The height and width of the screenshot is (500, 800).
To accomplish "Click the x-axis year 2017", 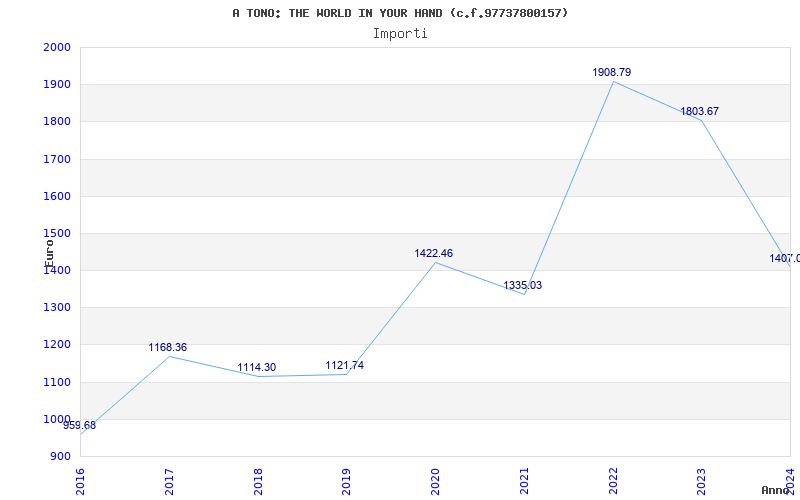I will click(x=169, y=481).
